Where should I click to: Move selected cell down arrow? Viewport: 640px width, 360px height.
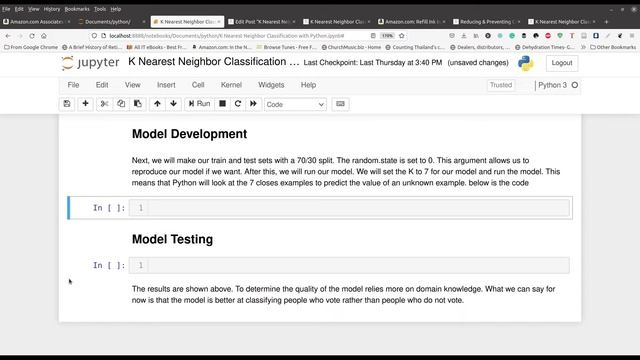click(x=173, y=104)
